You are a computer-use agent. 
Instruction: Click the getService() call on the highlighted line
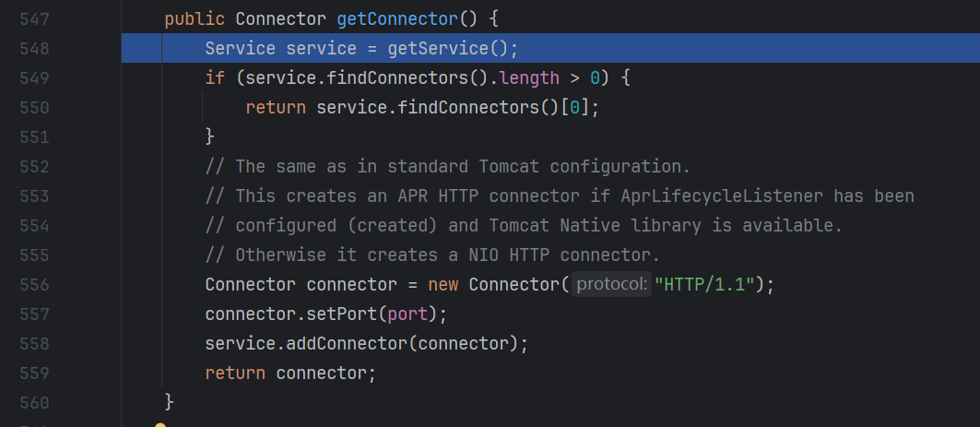click(454, 48)
